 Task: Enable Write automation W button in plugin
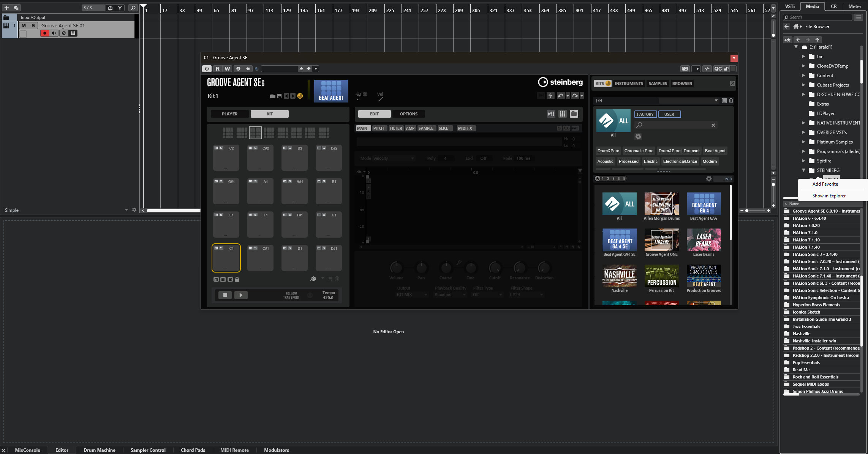pos(227,69)
